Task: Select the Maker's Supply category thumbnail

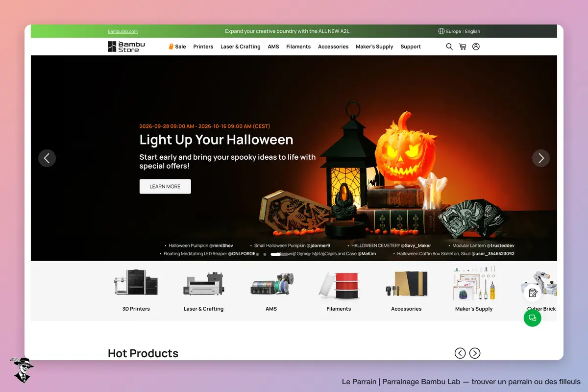Action: pyautogui.click(x=474, y=289)
